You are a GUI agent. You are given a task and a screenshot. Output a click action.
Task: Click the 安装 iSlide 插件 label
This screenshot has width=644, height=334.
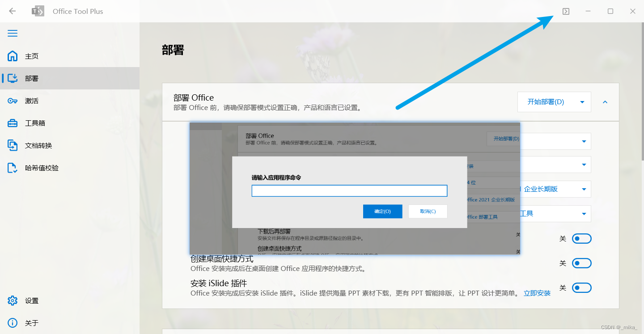tap(219, 283)
